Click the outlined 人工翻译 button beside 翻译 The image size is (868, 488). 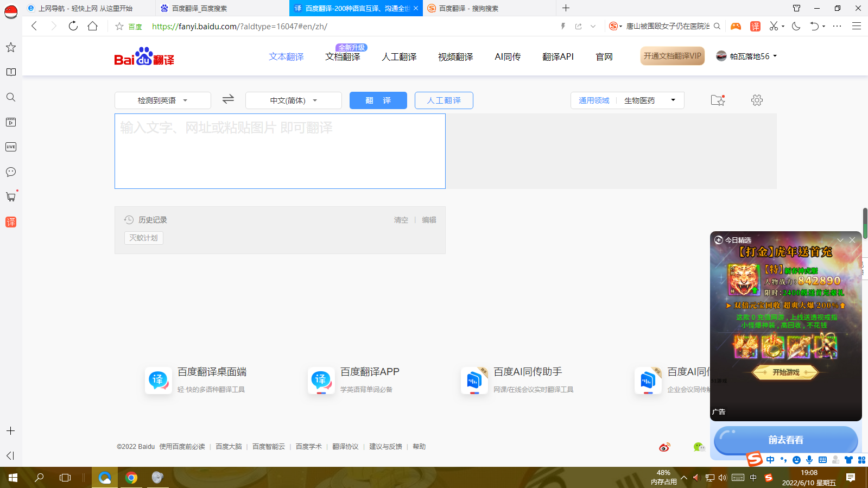coord(444,100)
